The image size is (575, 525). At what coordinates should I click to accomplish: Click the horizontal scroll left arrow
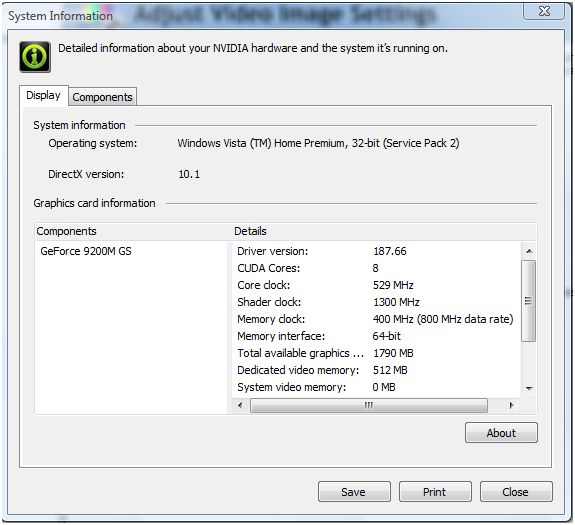tap(240, 405)
